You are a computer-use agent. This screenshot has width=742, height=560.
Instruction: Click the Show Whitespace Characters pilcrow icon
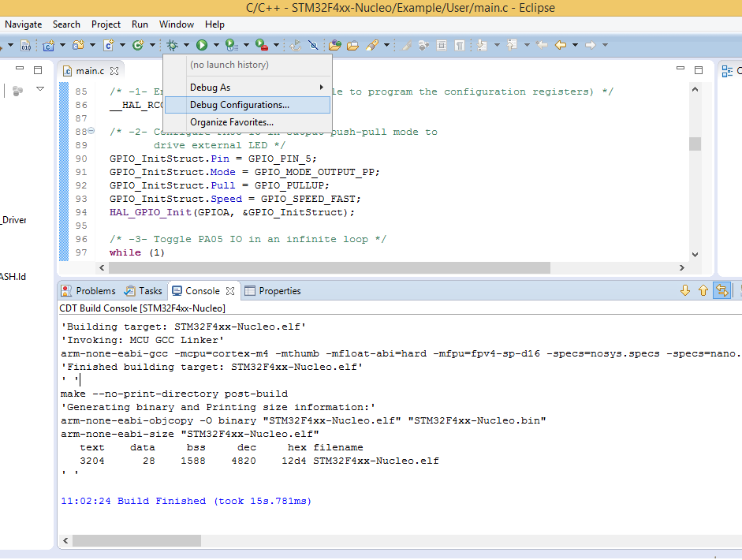tap(460, 46)
